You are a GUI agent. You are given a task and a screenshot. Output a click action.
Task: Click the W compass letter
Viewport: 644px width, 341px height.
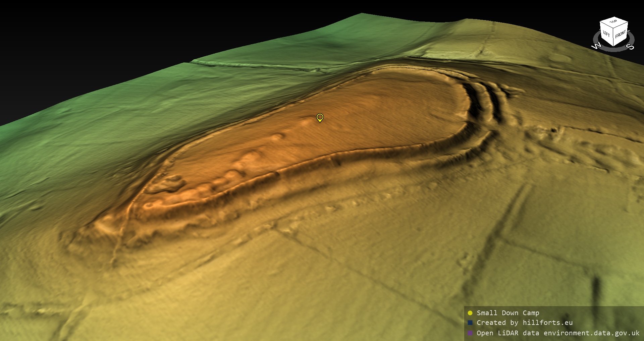(x=596, y=46)
